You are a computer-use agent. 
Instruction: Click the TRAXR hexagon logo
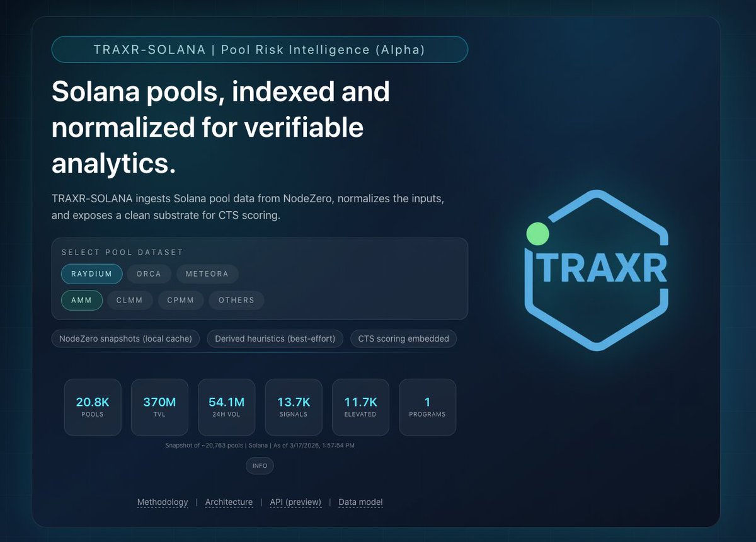(597, 270)
